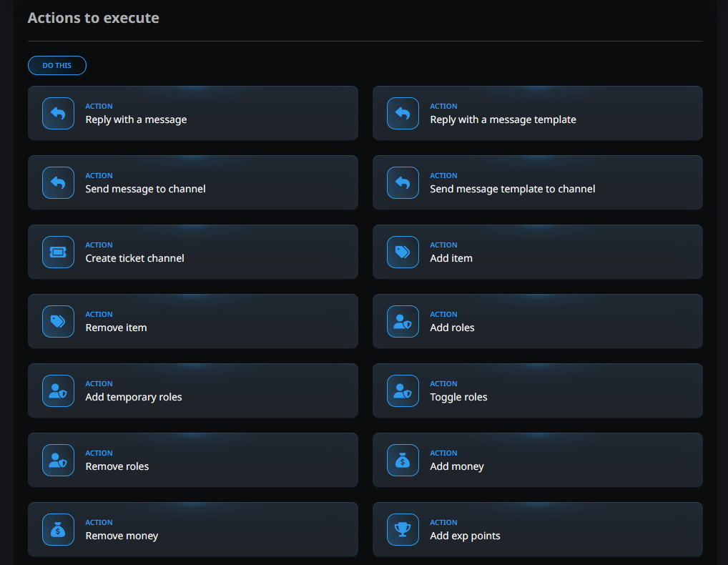Click the money bag icon for Remove money

pos(58,529)
